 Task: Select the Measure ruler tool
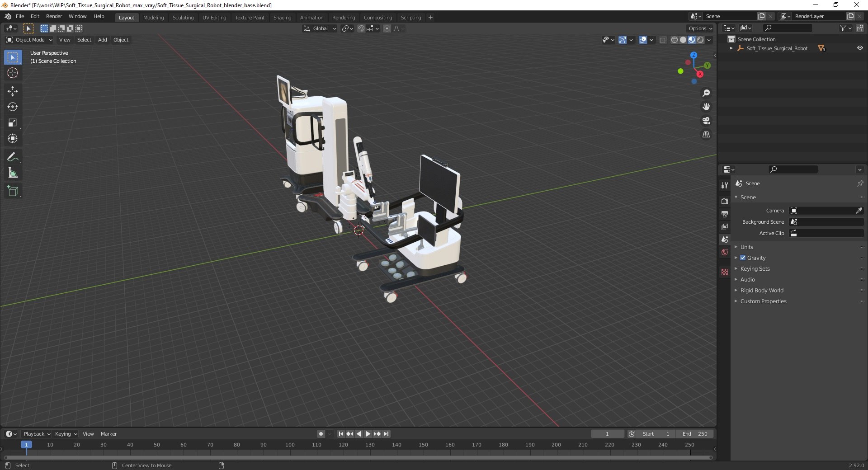pyautogui.click(x=13, y=173)
